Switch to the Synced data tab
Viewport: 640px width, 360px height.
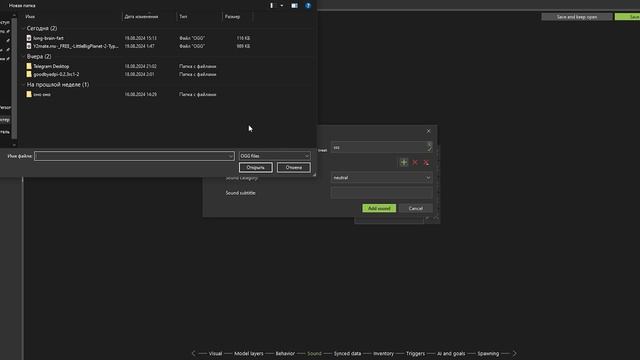pyautogui.click(x=347, y=353)
